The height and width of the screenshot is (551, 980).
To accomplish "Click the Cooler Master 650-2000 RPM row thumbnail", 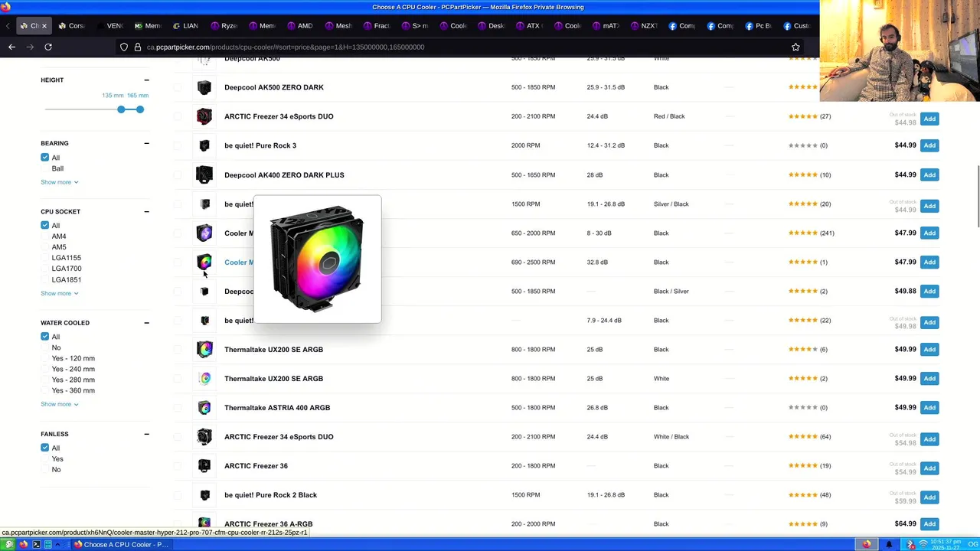I will pyautogui.click(x=204, y=233).
